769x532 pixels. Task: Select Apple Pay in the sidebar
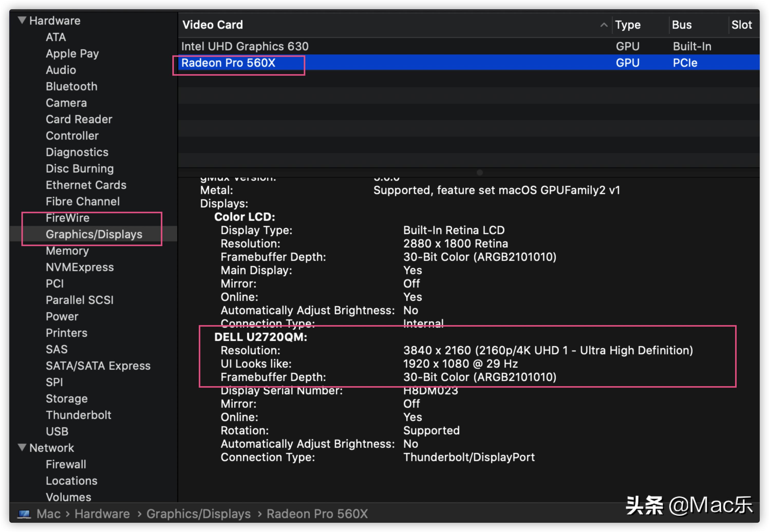[72, 53]
